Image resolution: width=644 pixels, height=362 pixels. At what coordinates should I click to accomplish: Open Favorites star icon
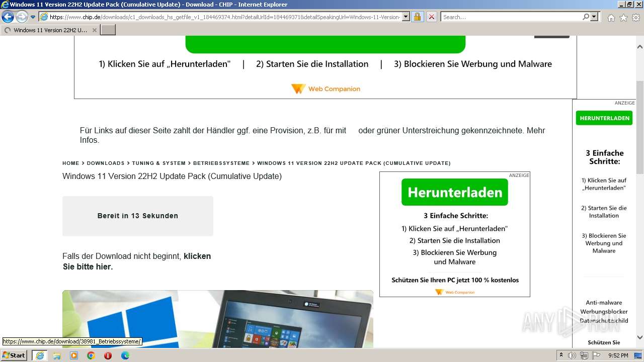(623, 18)
